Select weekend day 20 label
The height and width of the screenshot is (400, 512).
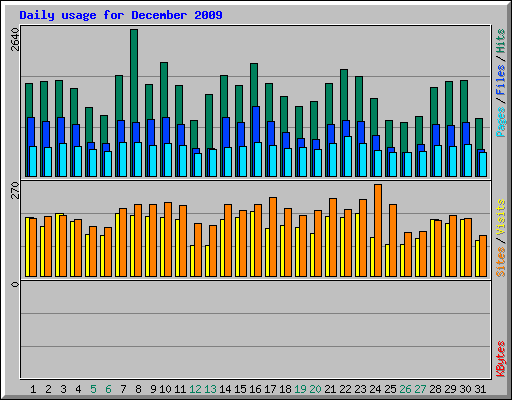pyautogui.click(x=315, y=389)
